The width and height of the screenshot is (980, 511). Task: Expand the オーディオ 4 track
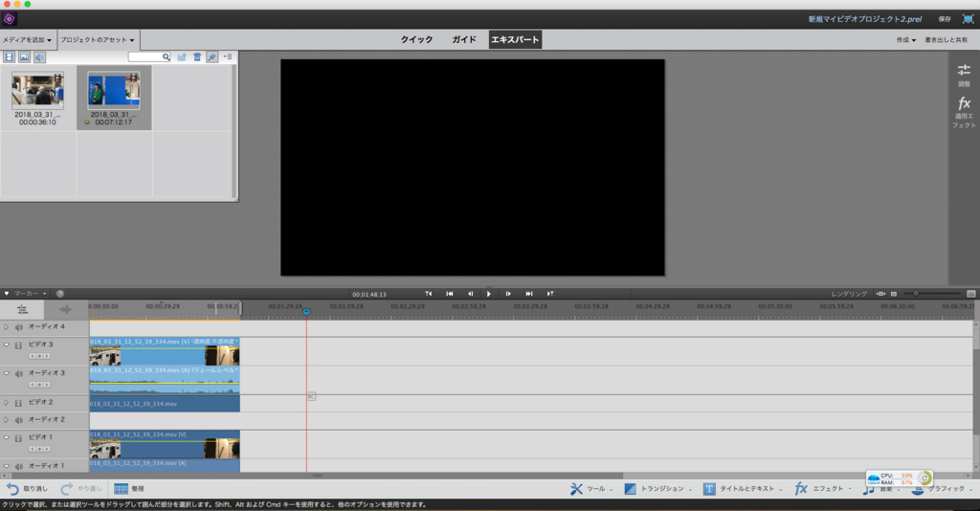click(x=7, y=326)
